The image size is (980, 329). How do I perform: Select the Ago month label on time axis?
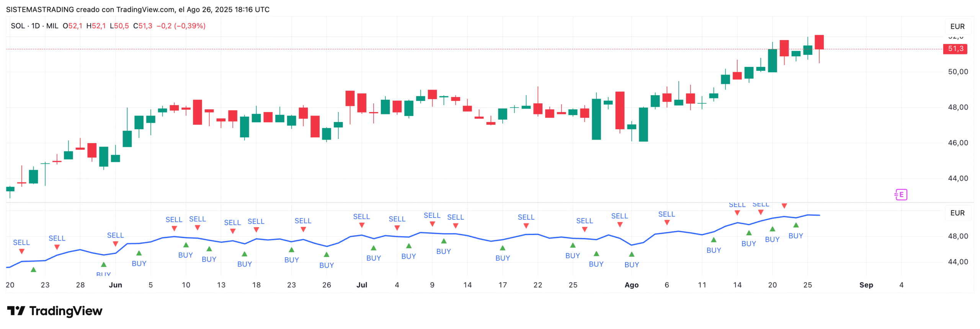coord(631,285)
